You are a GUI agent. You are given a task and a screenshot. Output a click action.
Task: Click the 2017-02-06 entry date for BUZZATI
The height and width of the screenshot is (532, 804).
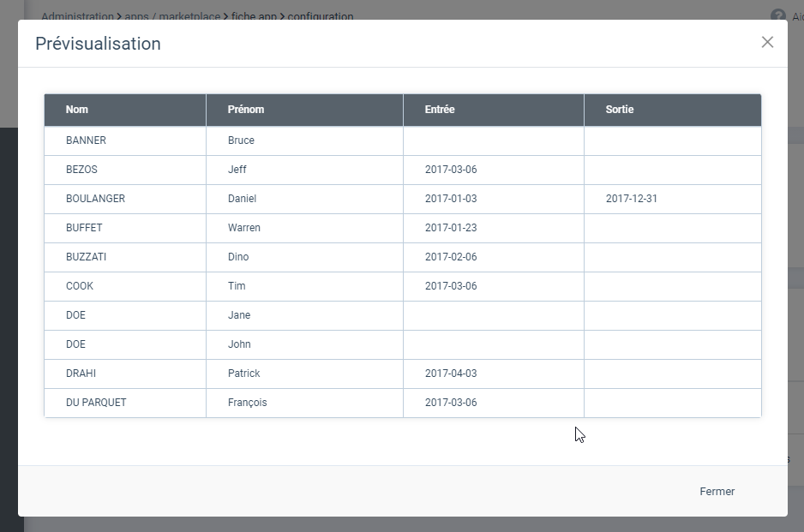[451, 257]
